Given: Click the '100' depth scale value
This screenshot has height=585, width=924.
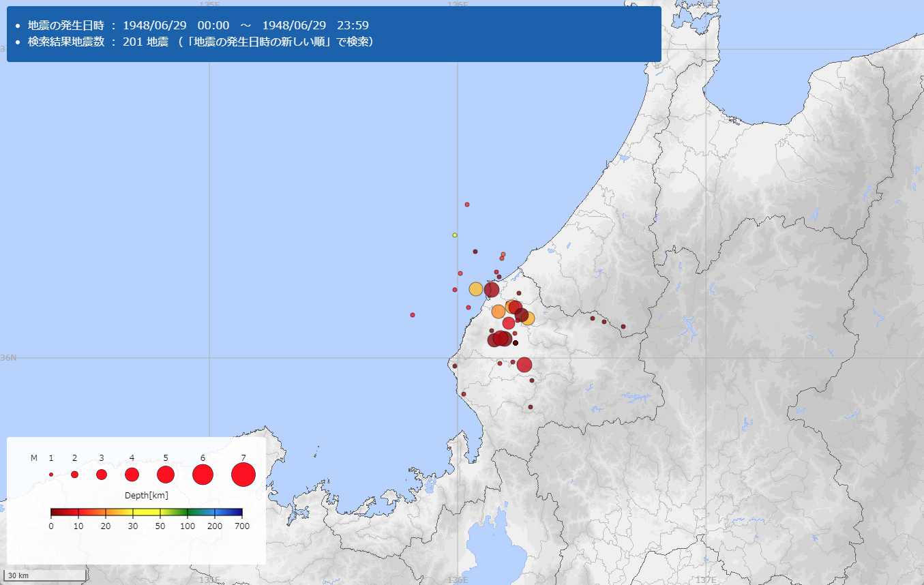Looking at the screenshot, I should [188, 526].
